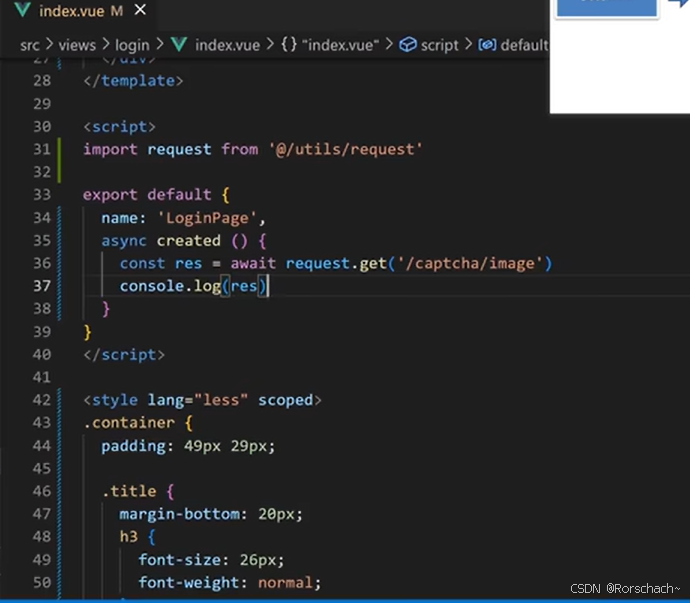The width and height of the screenshot is (690, 603).
Task: Click the 'h3' selector
Action: click(x=128, y=537)
